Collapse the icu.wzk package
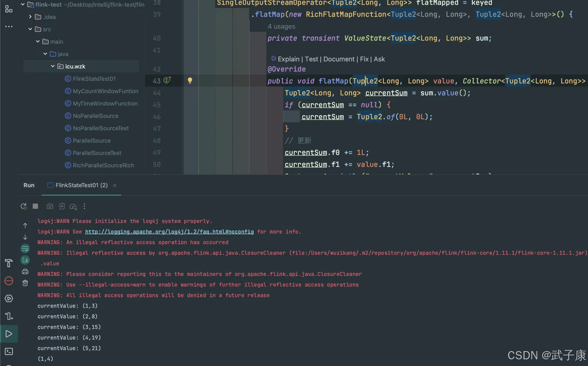The image size is (588, 366). pos(53,66)
